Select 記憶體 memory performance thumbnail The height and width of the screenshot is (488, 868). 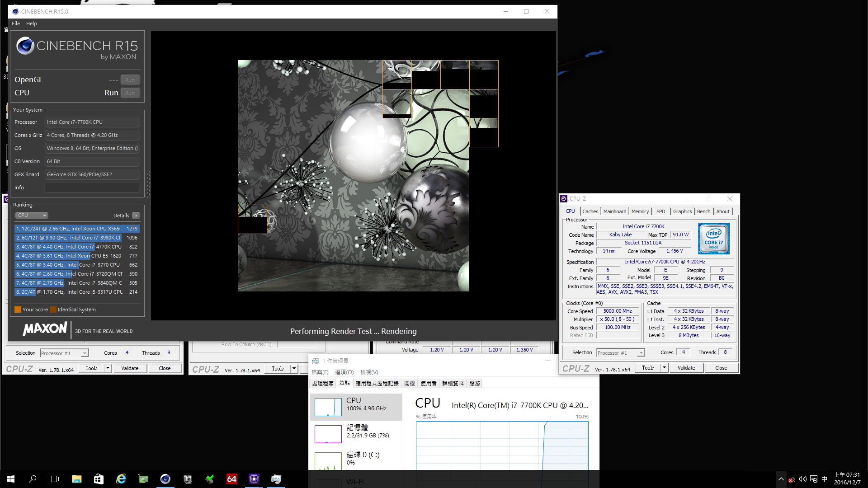coord(356,434)
